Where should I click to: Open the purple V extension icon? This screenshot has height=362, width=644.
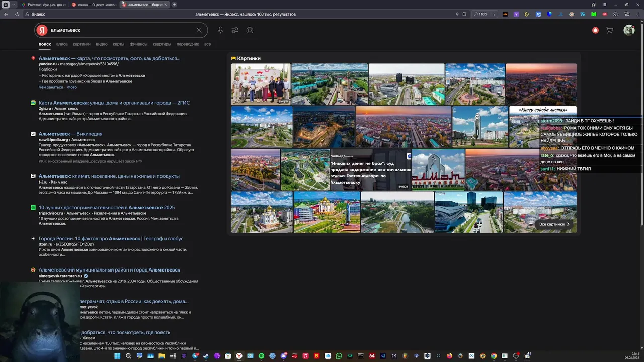[x=516, y=14]
